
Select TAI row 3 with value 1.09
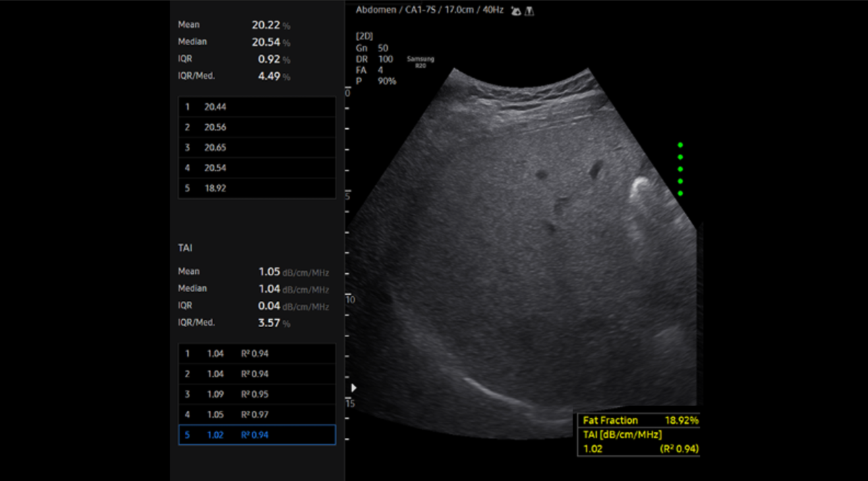(x=257, y=394)
